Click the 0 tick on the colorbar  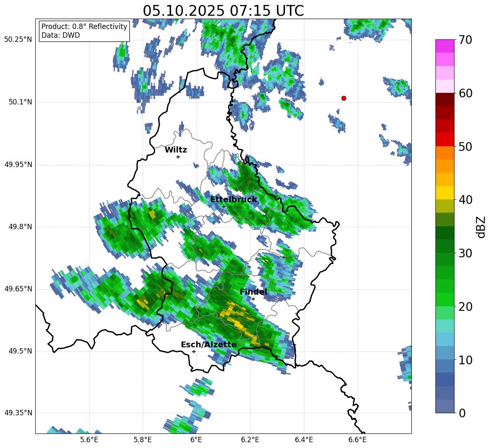[462, 413]
